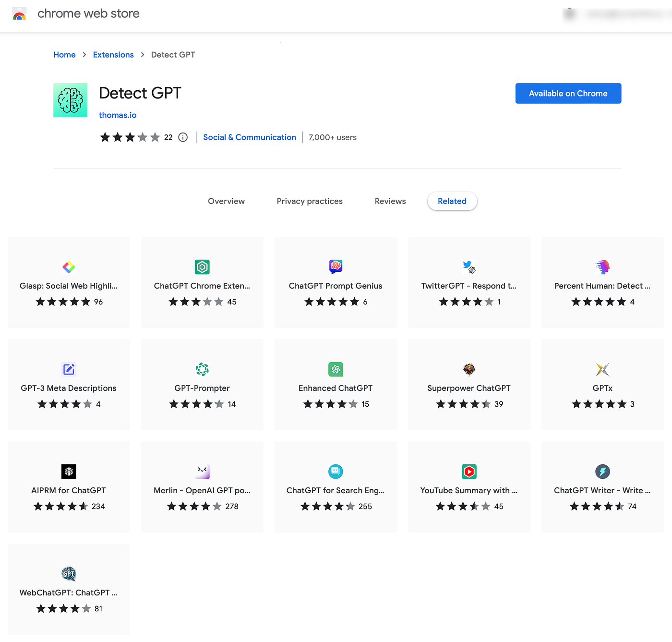Viewport: 672px width, 642px height.
Task: Click the YouTube Summary red play icon
Action: [469, 472]
